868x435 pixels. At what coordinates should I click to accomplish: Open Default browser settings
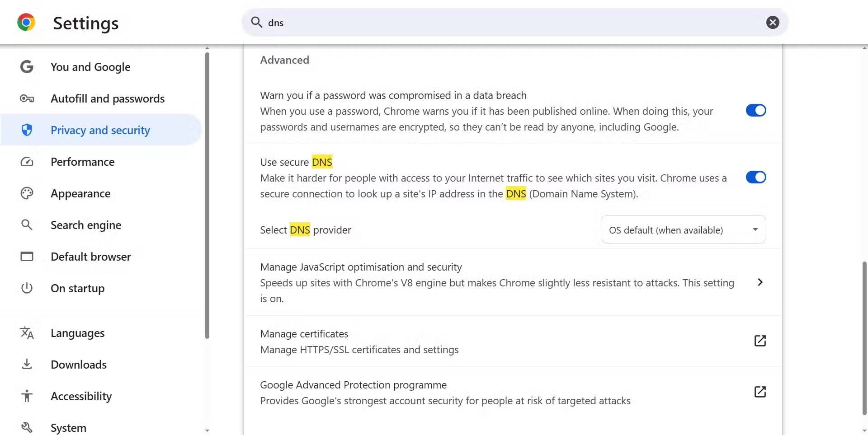tap(90, 256)
